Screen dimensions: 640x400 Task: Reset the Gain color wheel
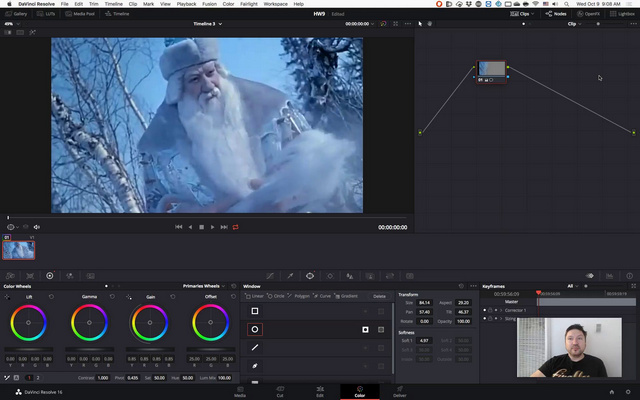pos(172,297)
